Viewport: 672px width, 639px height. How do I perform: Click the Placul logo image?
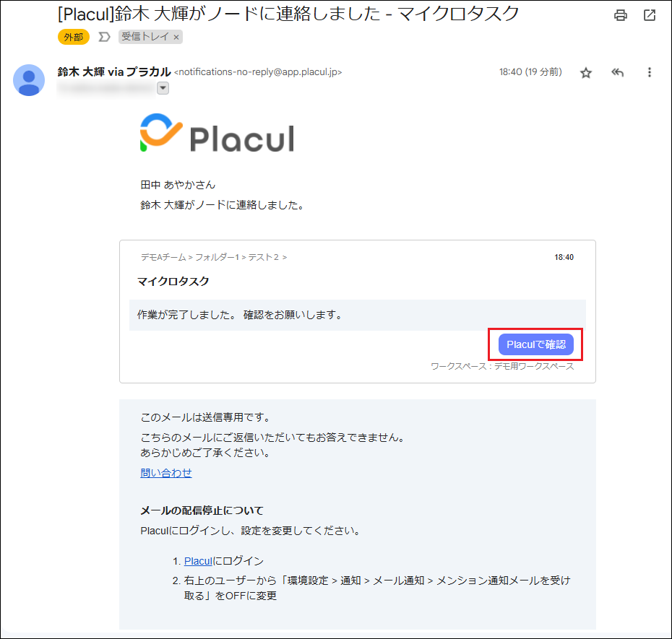[x=217, y=133]
